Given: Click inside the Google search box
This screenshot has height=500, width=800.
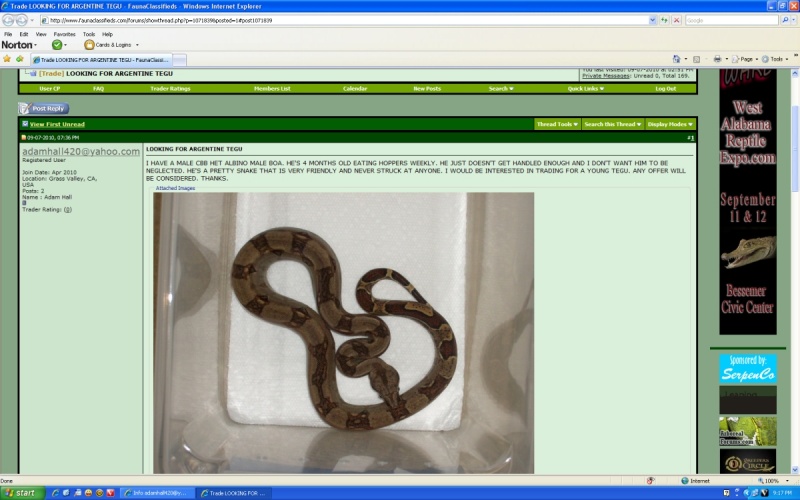Looking at the screenshot, I should [x=731, y=20].
